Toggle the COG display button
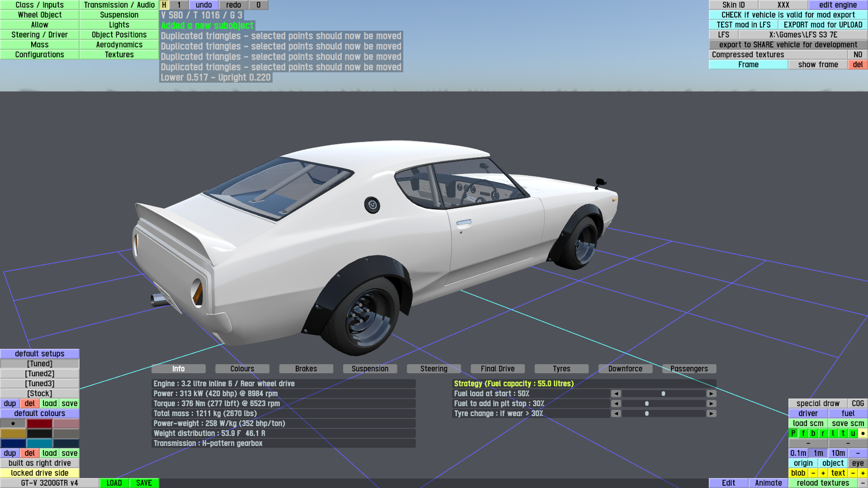868x488 pixels. coord(858,404)
